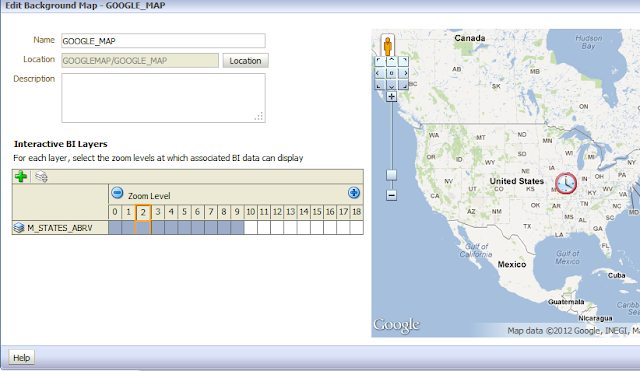Enable M_STATES_ABRV cell at zoom level 16
Viewport: 640px width, 371px height.
click(x=330, y=227)
